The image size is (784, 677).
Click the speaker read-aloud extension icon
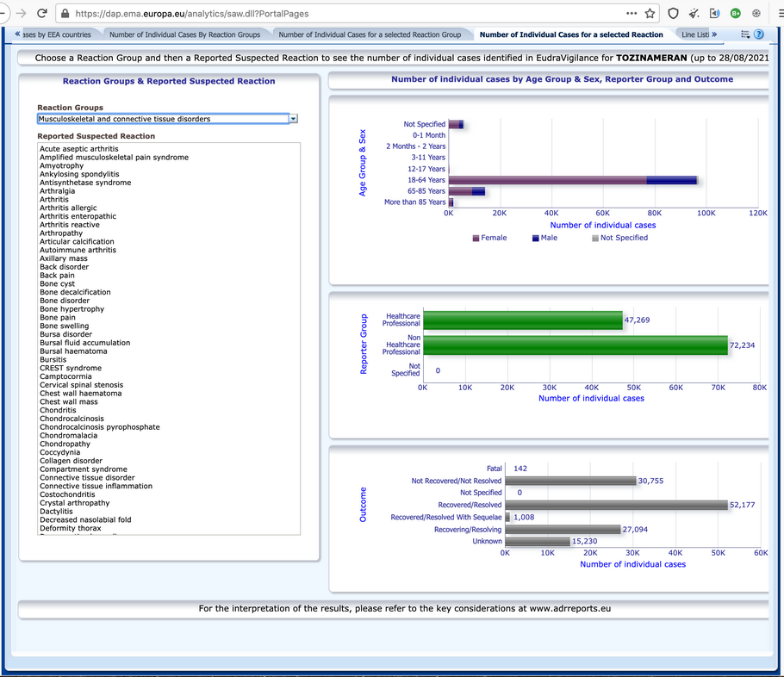coord(714,14)
